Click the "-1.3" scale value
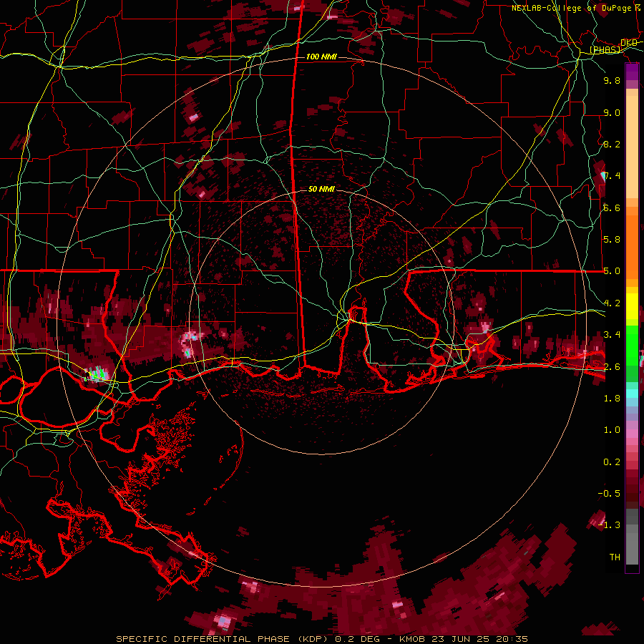The height and width of the screenshot is (644, 644). click(x=609, y=525)
